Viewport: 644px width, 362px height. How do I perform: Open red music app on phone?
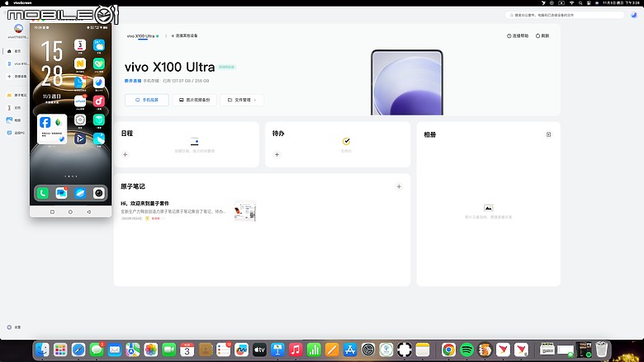(x=98, y=101)
